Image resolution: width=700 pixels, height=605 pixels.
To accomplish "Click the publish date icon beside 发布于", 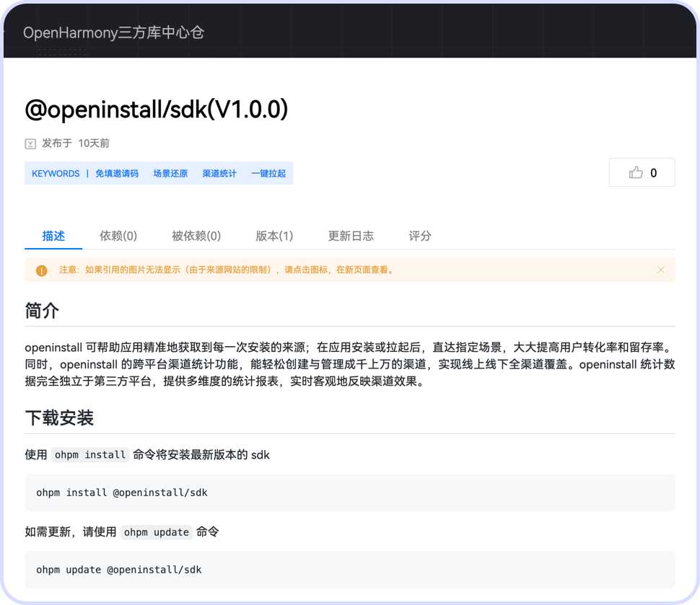I will click(30, 143).
